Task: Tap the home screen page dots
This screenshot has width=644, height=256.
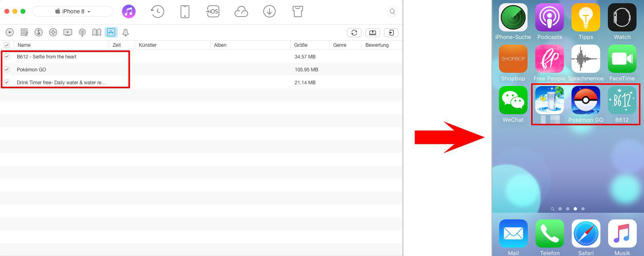Action: tap(568, 209)
